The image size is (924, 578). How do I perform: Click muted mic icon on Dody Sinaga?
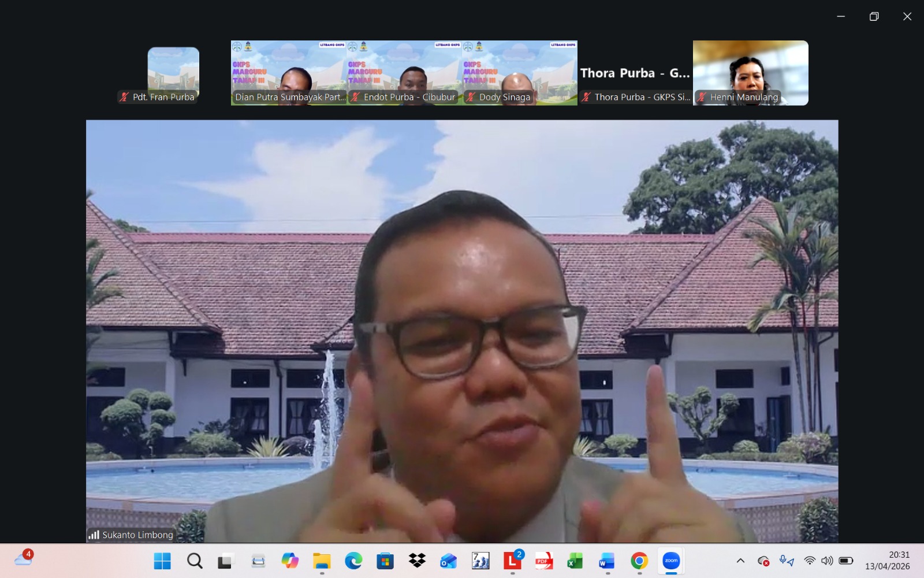click(x=471, y=97)
